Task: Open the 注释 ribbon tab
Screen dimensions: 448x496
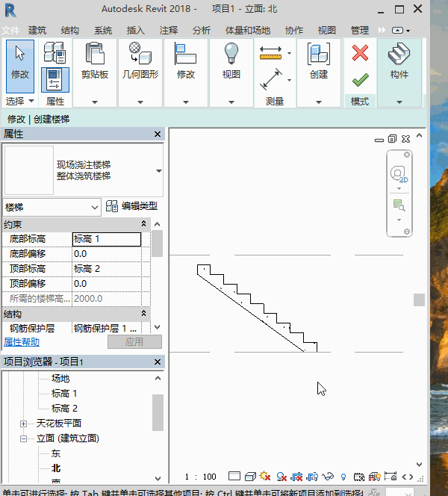Action: (x=168, y=31)
